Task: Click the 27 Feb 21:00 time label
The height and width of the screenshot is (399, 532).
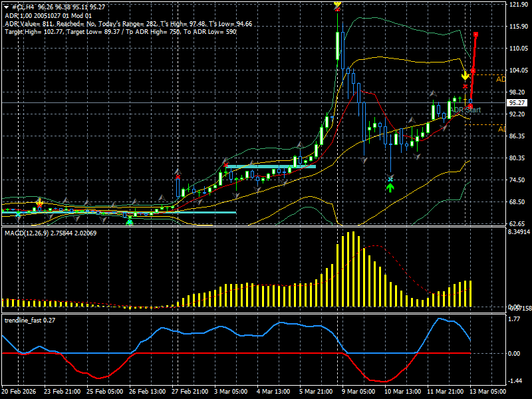Action: click(x=190, y=391)
